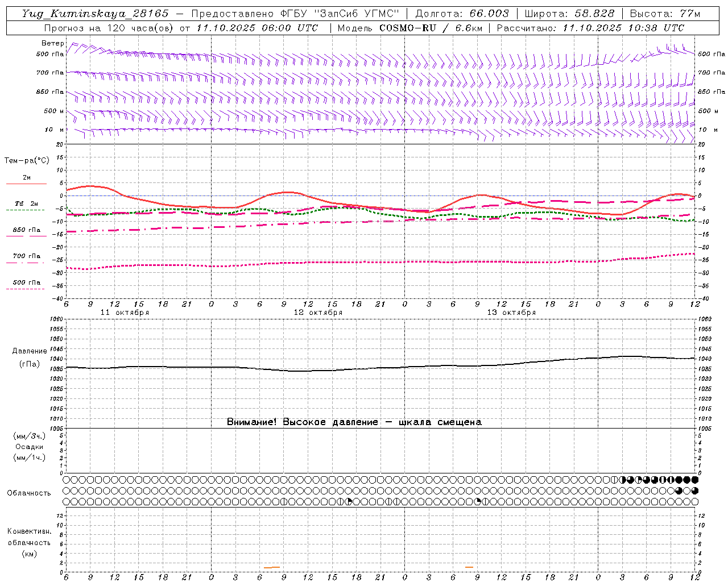Screen dimensions: 728x582
Task: Click the (мм/1ч.) precipitation unit label
Action: [x=30, y=458]
